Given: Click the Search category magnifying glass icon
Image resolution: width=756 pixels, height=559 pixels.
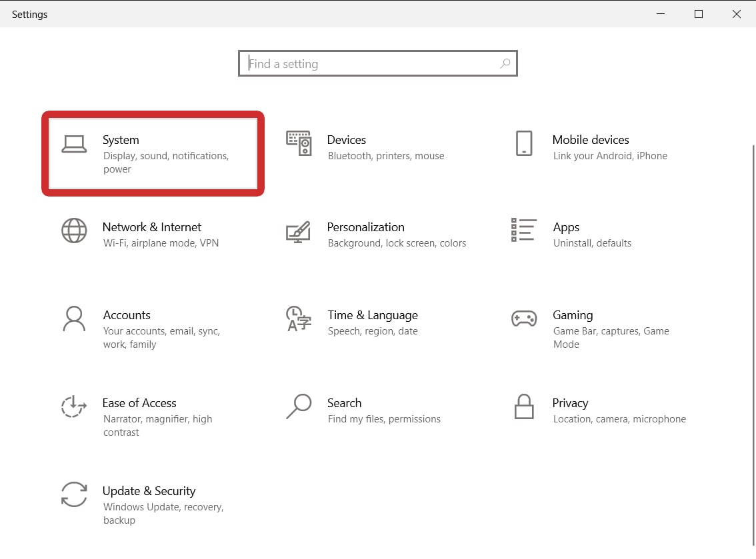Looking at the screenshot, I should coord(299,406).
